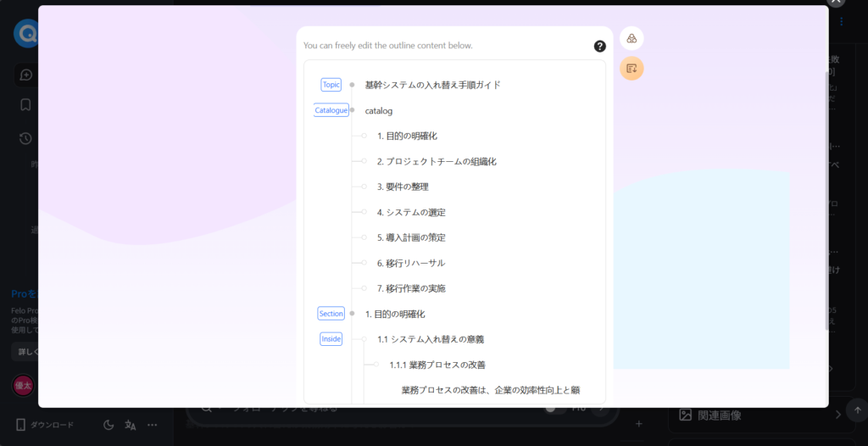The width and height of the screenshot is (868, 446).
Task: Select the catalog outline node
Action: (x=379, y=110)
